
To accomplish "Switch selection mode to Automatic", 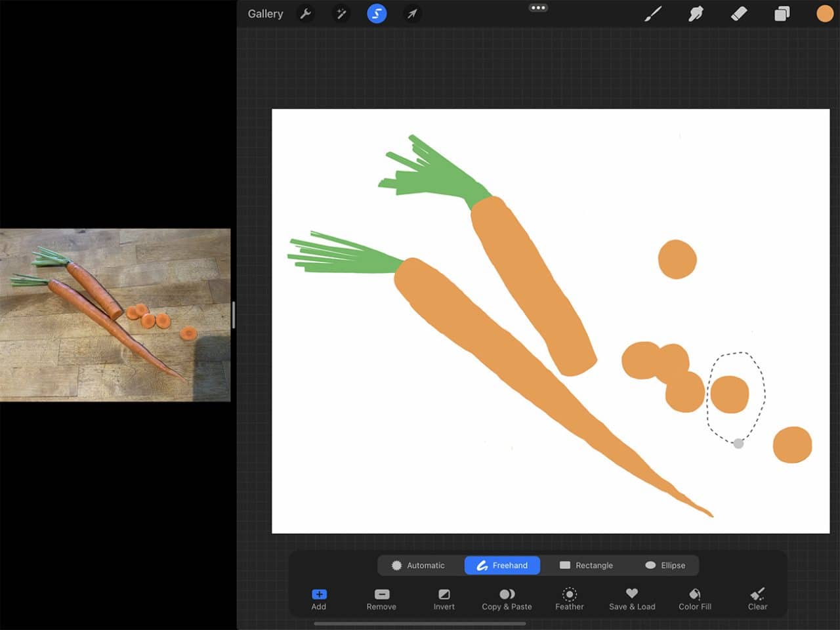I will click(x=420, y=565).
